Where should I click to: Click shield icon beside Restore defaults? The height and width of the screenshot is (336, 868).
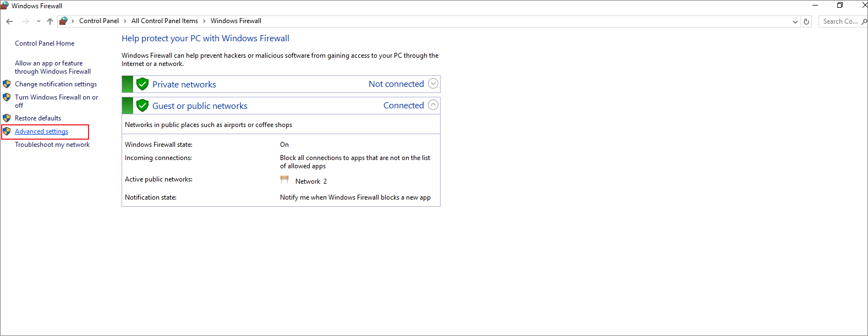point(7,118)
